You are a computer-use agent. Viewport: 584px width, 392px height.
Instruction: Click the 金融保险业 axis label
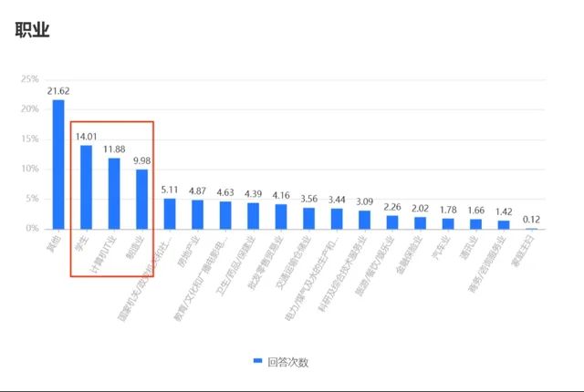409,254
